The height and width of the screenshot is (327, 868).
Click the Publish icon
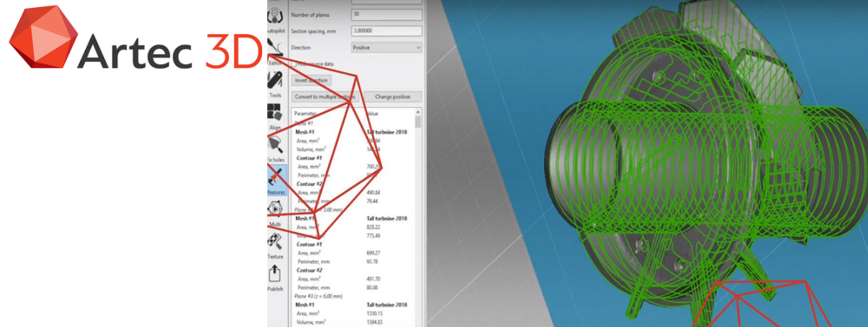pos(275,275)
